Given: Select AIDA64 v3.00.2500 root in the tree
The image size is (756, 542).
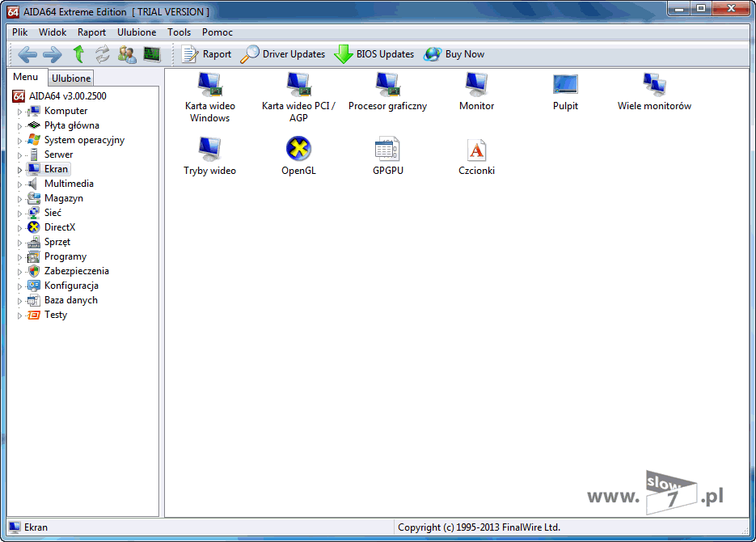Looking at the screenshot, I should tap(67, 96).
